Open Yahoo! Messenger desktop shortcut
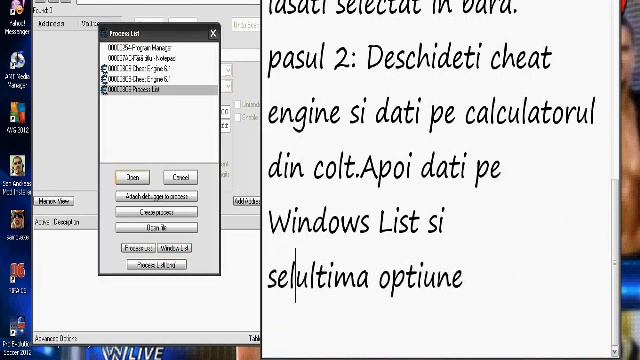Viewport: 640px width, 360px height. tap(17, 16)
